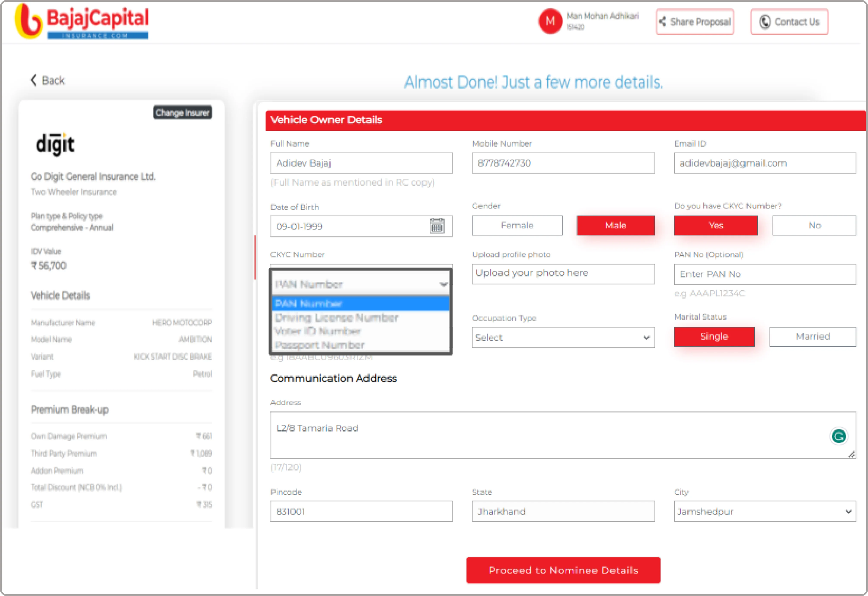Viewport: 868px width, 596px height.
Task: Choose Driving License Number option
Action: point(361,317)
